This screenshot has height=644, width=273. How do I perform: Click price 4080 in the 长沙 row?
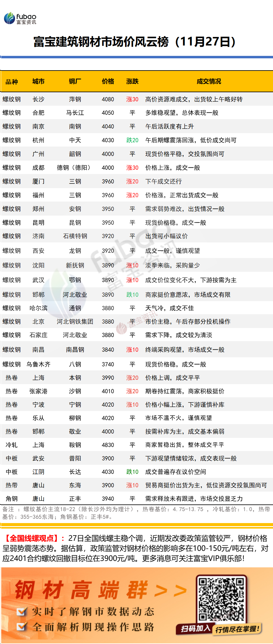click(108, 99)
